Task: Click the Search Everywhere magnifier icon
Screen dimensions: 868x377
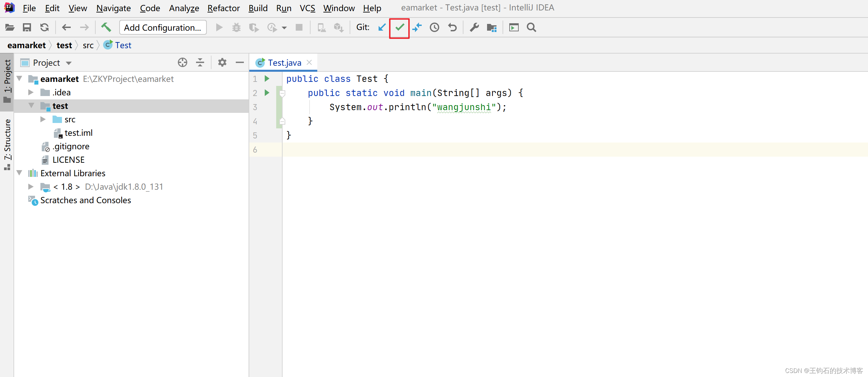Action: [x=532, y=28]
